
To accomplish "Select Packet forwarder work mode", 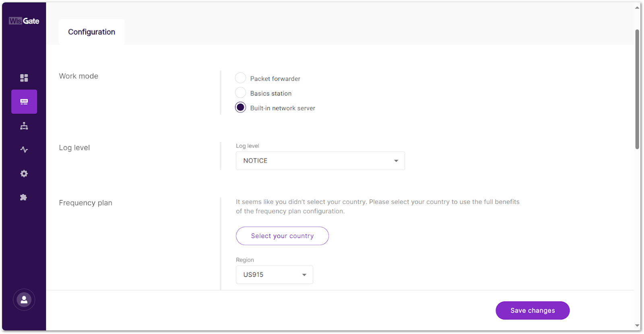I will (x=240, y=78).
